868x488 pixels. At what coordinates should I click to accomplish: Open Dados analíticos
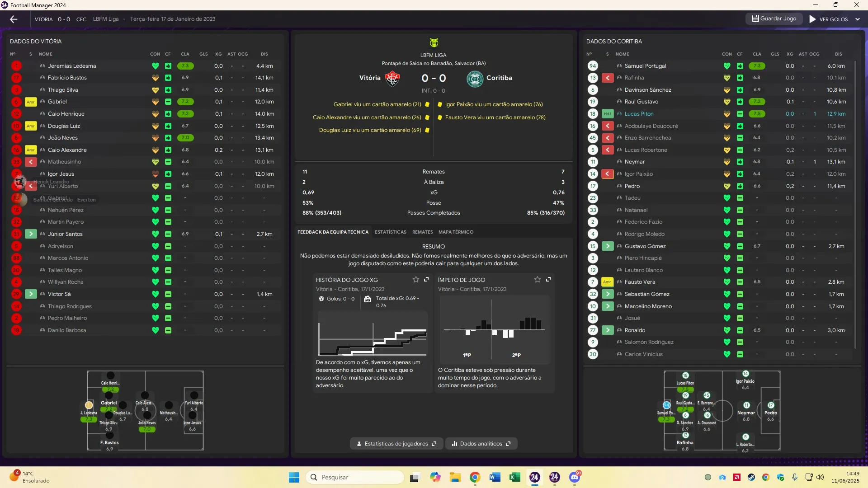[x=481, y=444]
